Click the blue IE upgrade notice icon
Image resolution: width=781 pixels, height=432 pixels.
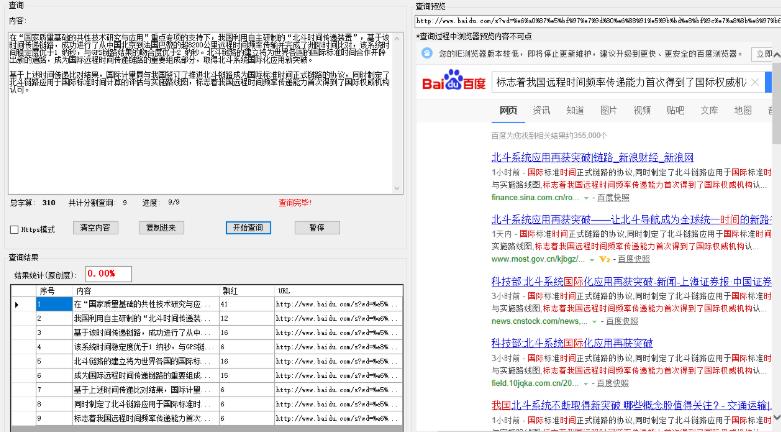(427, 53)
